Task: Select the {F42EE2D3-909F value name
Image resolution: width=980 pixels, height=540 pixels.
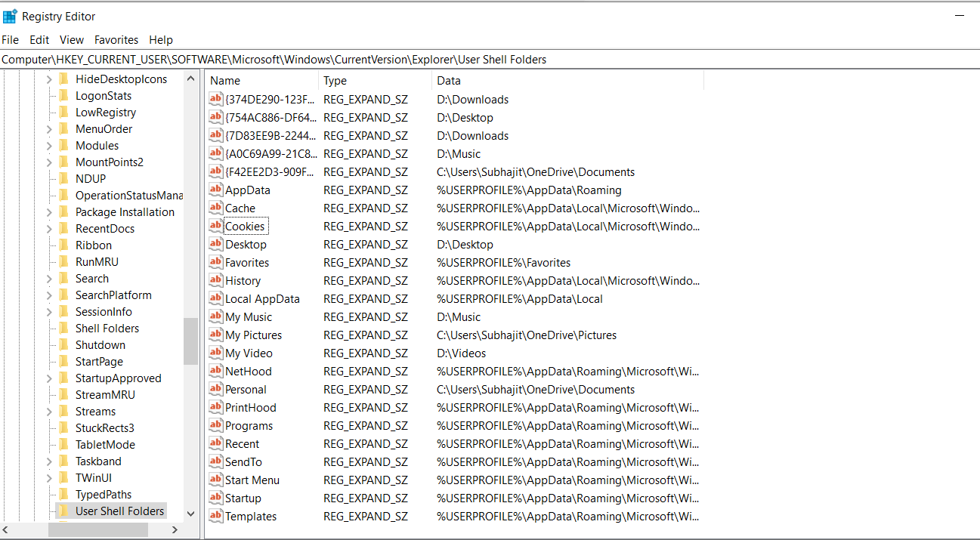Action: point(270,172)
